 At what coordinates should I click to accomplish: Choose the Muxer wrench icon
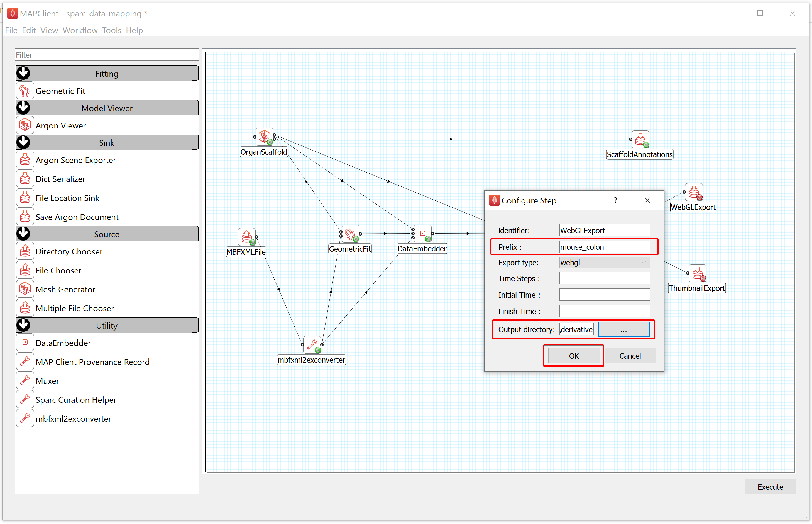coord(25,381)
